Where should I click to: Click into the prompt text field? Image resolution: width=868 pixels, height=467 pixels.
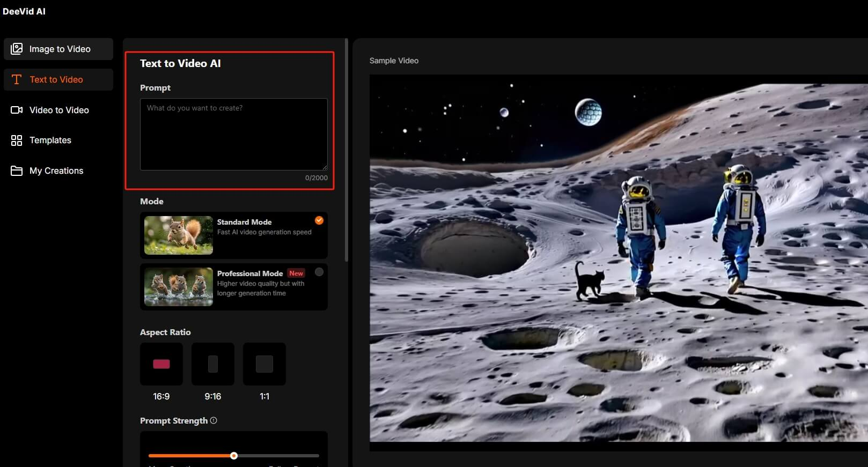pos(234,134)
